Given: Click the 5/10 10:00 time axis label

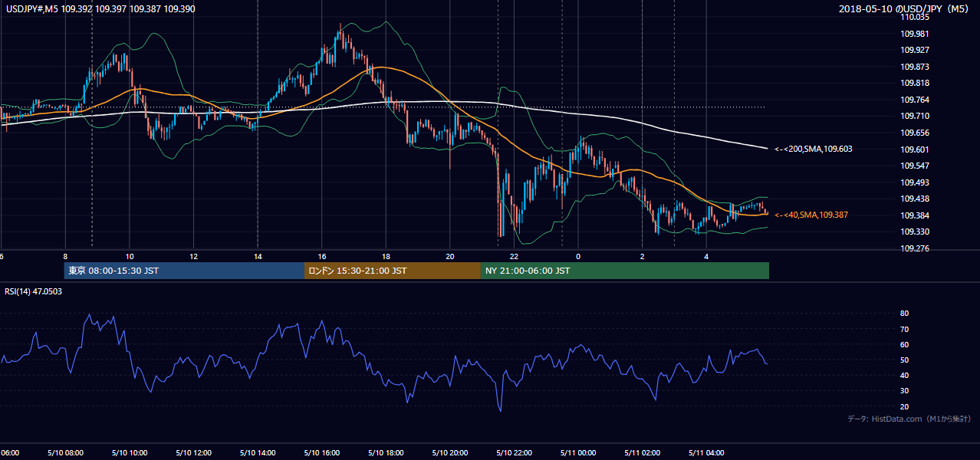Looking at the screenshot, I should point(129,452).
